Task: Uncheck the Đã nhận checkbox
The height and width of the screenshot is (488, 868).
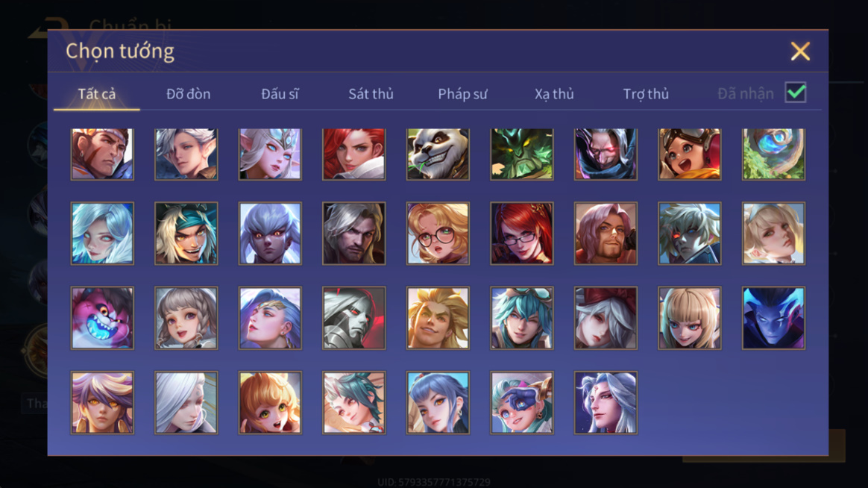Action: pyautogui.click(x=796, y=93)
